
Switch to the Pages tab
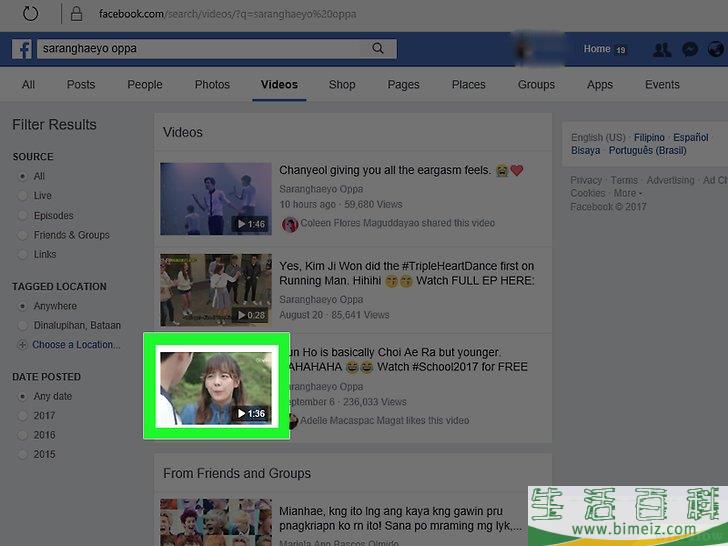403,84
